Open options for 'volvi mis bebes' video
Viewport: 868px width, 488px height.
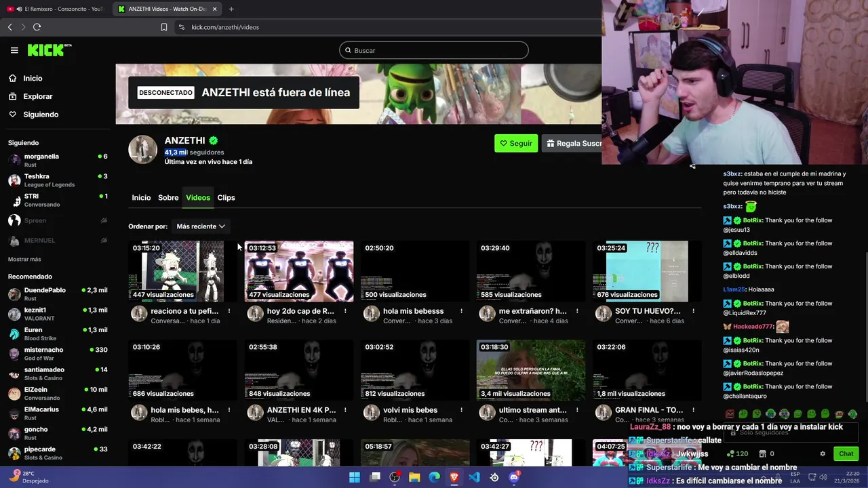[461, 410]
